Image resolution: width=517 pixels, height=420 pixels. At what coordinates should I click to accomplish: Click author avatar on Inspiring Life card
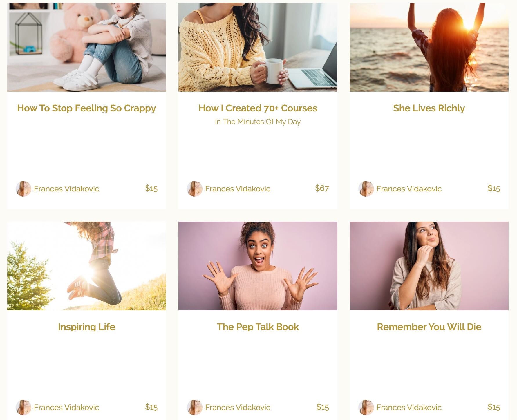click(23, 408)
